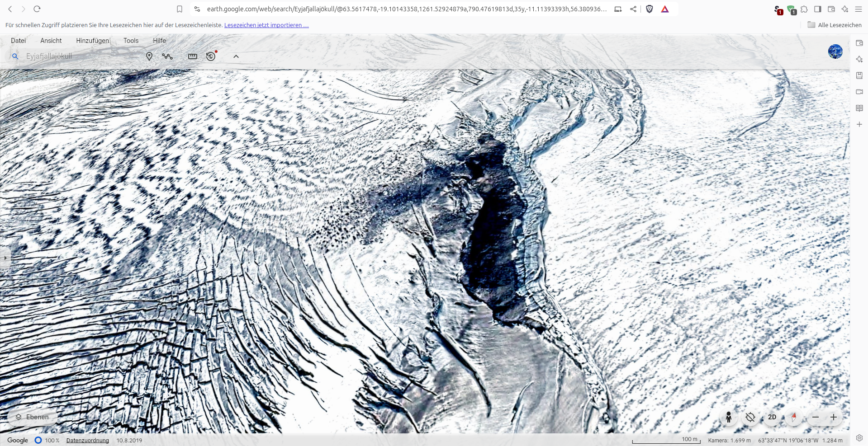Click the Lesezeichen jetzt importieren link
The image size is (868, 446).
point(266,25)
